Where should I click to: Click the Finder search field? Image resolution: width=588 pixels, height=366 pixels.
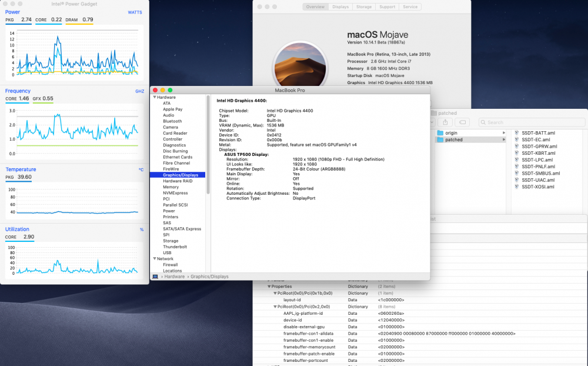[x=532, y=122]
